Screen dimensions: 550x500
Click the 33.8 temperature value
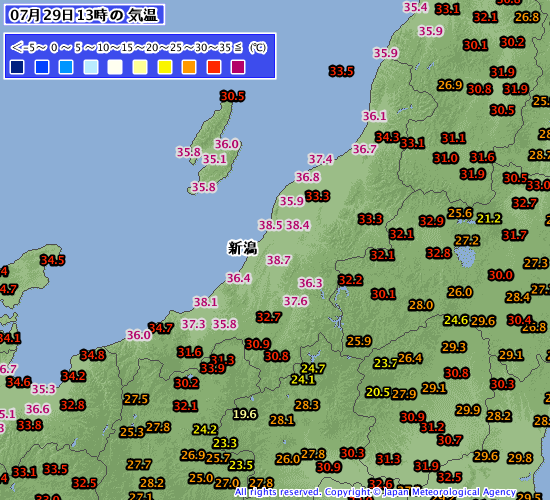[30, 425]
